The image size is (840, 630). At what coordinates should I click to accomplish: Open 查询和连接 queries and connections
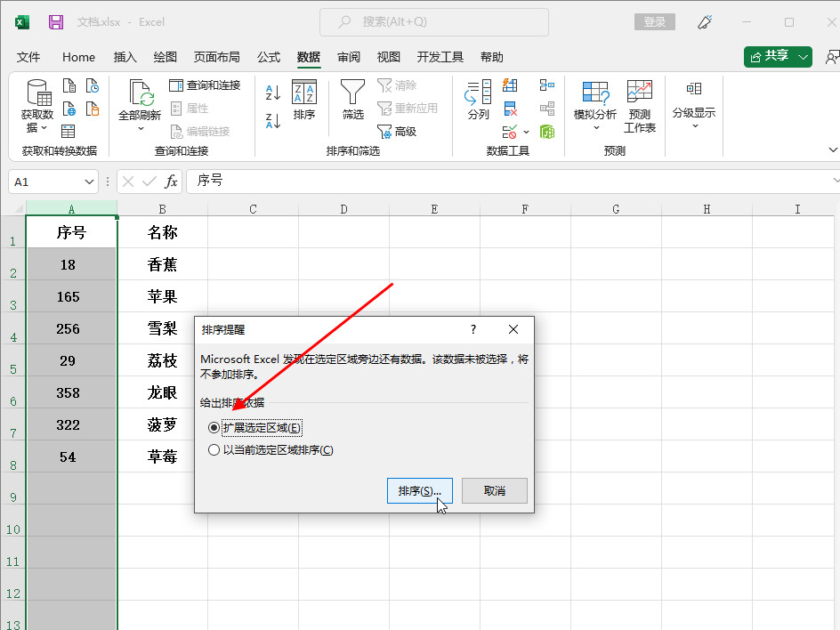pyautogui.click(x=205, y=85)
